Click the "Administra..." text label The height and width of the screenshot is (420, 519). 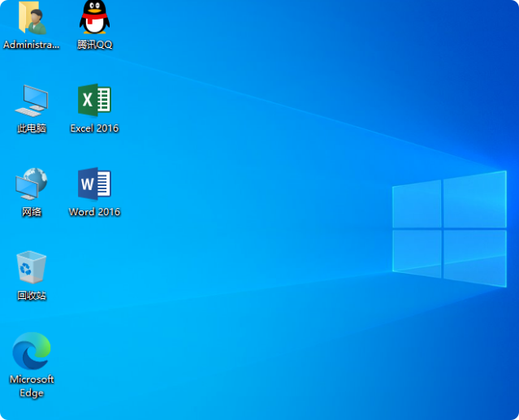[x=31, y=45]
